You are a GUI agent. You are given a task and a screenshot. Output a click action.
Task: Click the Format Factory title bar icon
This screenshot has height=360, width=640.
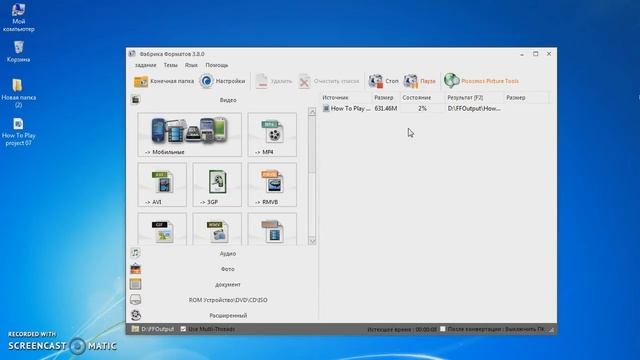132,54
